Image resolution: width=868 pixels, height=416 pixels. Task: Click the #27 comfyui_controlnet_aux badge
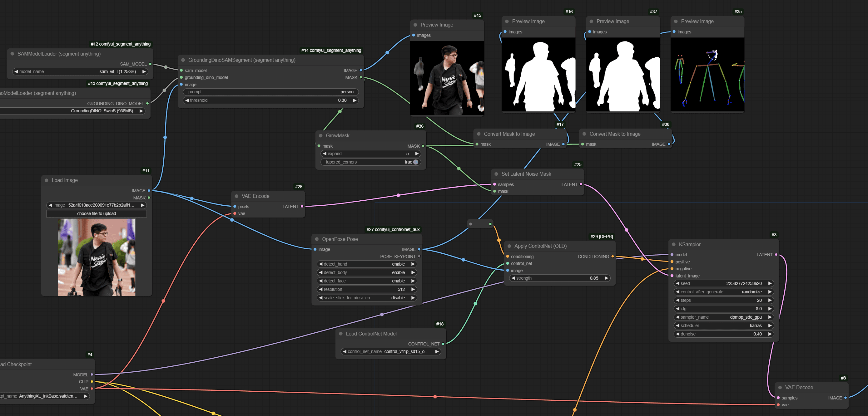393,229
